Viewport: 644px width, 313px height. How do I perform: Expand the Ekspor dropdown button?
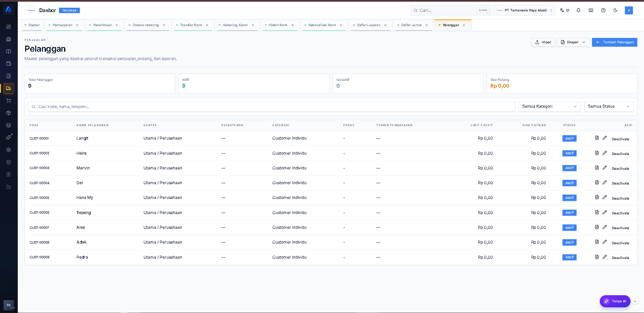click(x=573, y=42)
